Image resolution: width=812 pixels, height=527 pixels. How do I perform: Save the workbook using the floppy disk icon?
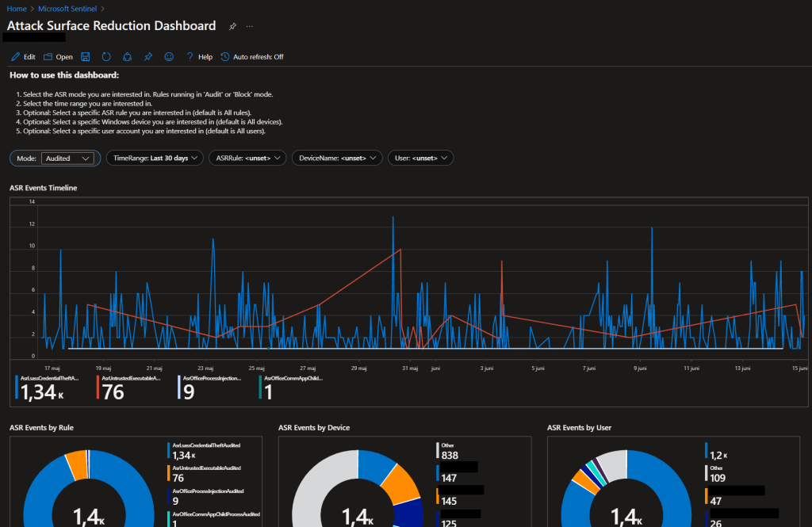coord(85,57)
